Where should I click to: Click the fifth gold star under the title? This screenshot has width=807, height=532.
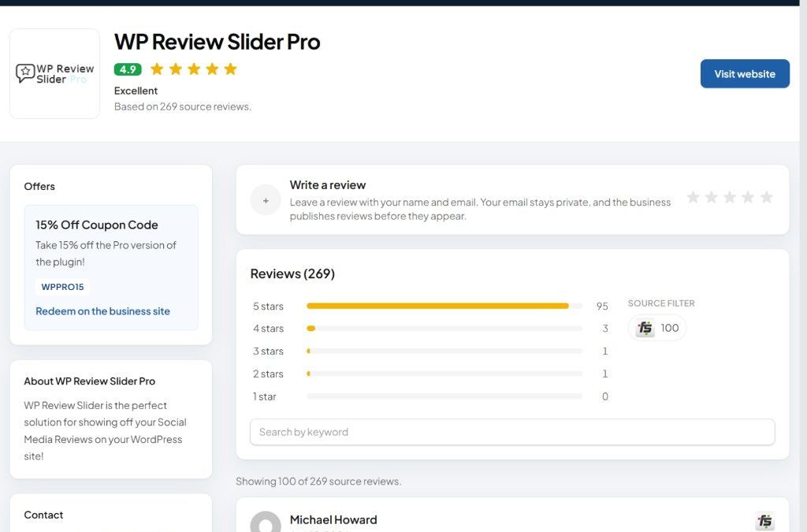pos(231,69)
